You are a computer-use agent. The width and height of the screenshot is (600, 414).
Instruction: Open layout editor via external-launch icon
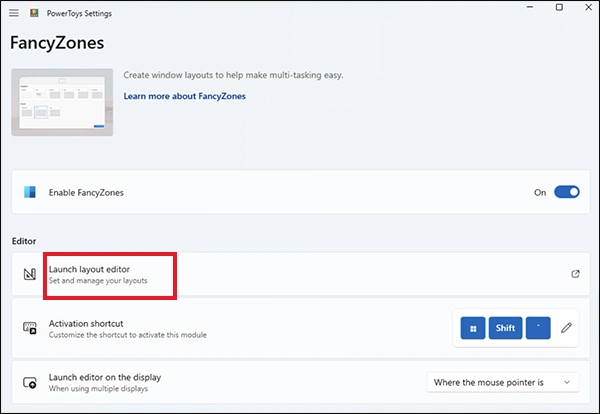pos(575,274)
